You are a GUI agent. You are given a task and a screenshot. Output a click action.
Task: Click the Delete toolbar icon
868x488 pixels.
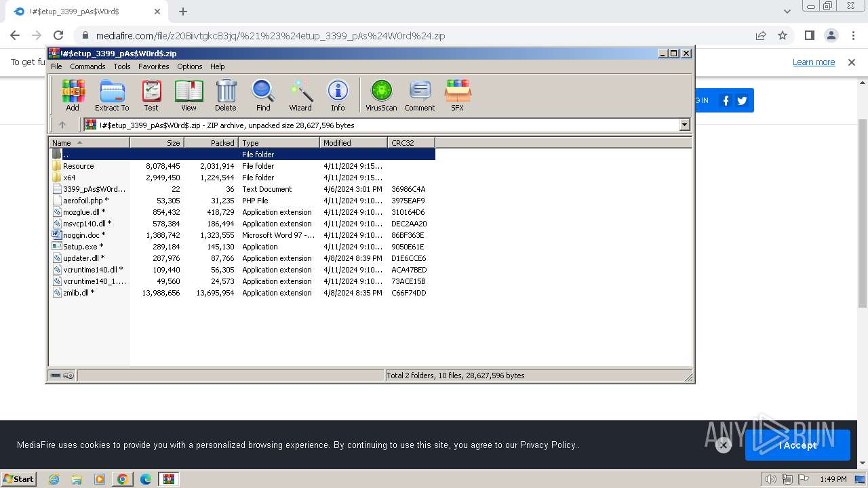click(226, 96)
